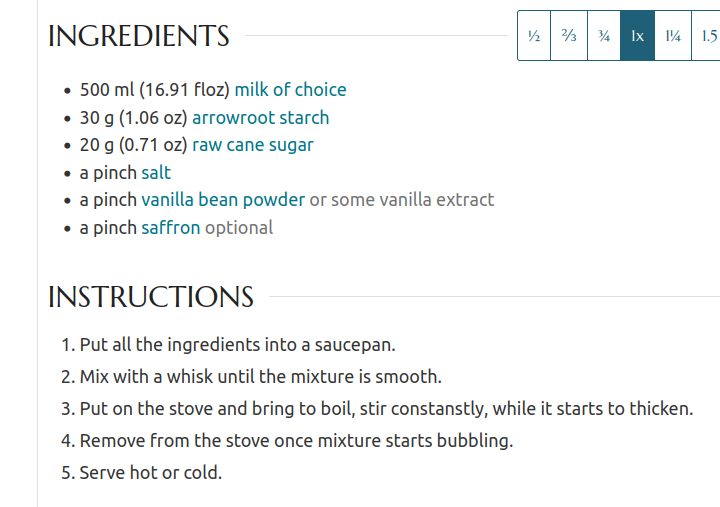
Task: Open the "arrowroot starch" ingredient link
Action: 260,118
